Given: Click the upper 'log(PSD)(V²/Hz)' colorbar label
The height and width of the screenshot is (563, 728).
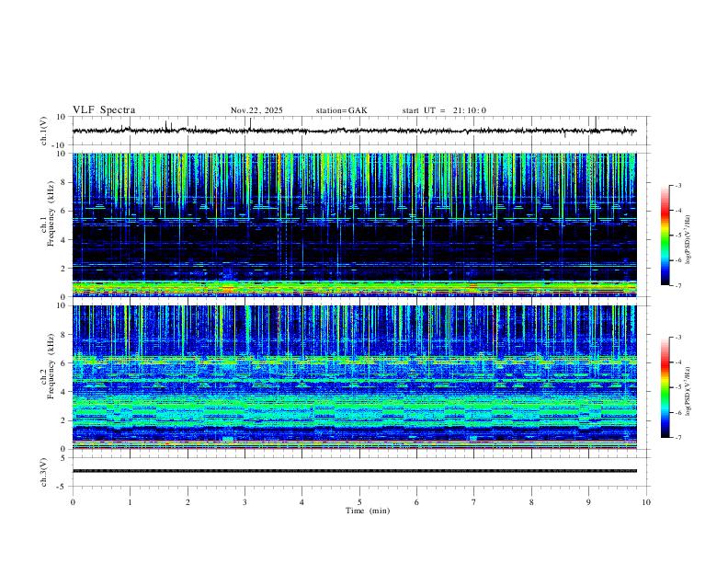Looking at the screenshot, I should click(x=688, y=240).
